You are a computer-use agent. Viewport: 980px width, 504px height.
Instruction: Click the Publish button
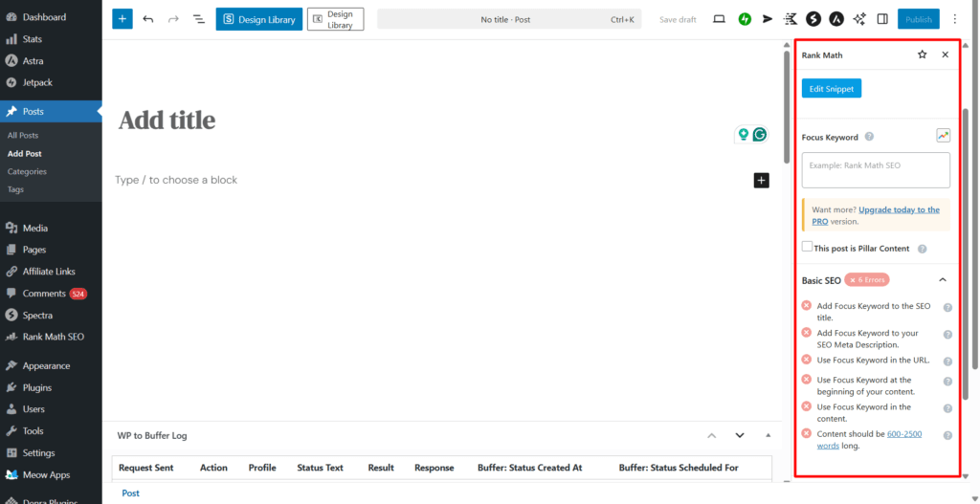click(x=918, y=19)
